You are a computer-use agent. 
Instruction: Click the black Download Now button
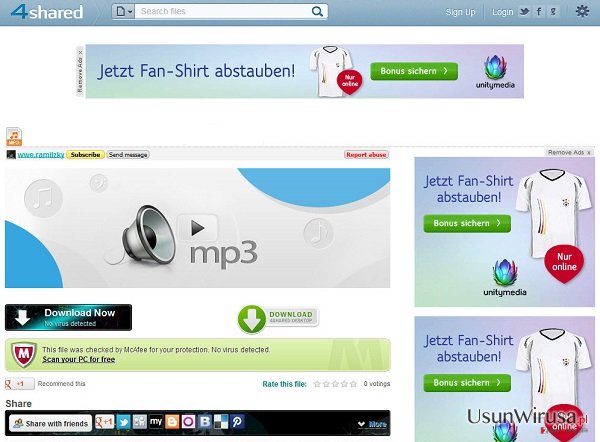[68, 317]
